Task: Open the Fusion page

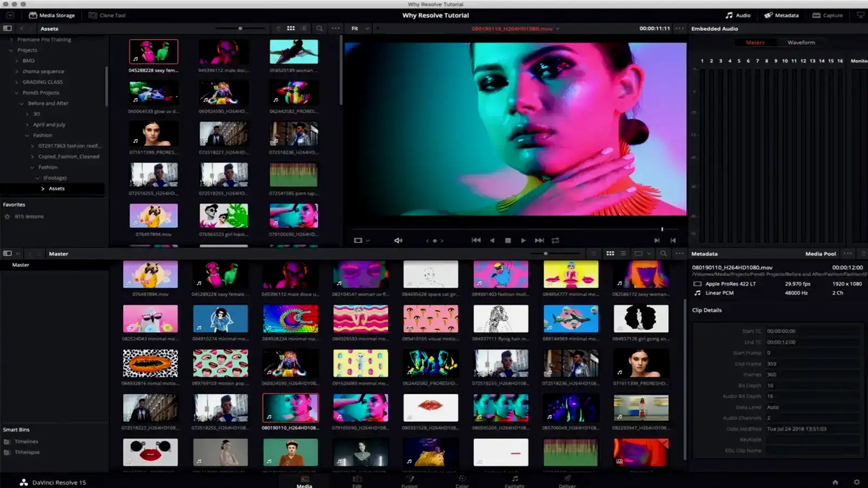Action: pyautogui.click(x=410, y=481)
